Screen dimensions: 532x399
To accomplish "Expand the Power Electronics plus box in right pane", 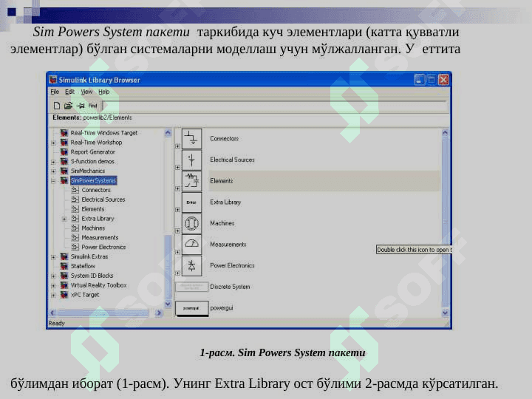I will pyautogui.click(x=177, y=273).
